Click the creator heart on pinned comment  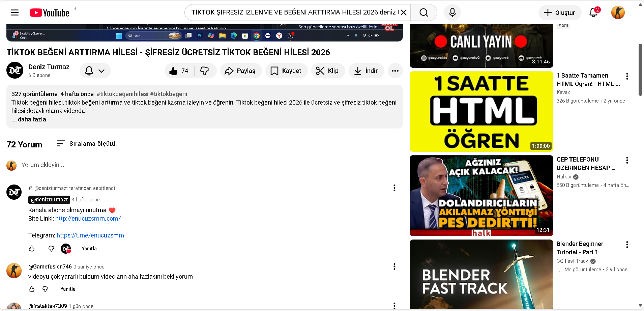click(66, 249)
